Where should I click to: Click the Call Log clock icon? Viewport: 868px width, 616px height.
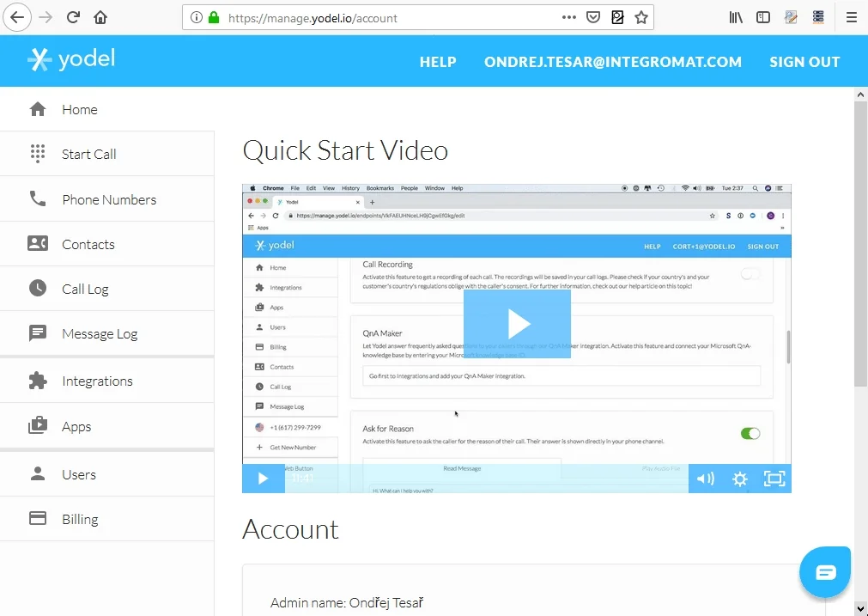(x=38, y=288)
